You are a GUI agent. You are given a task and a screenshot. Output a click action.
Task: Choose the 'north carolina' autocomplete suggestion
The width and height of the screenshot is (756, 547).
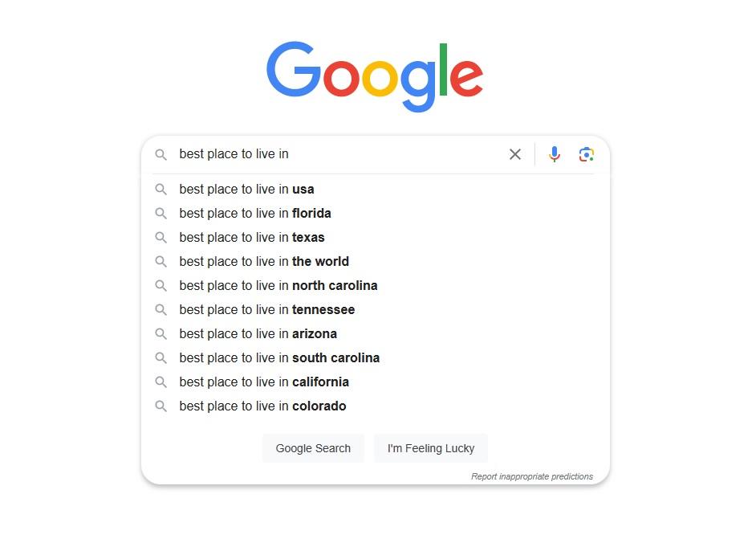click(278, 286)
